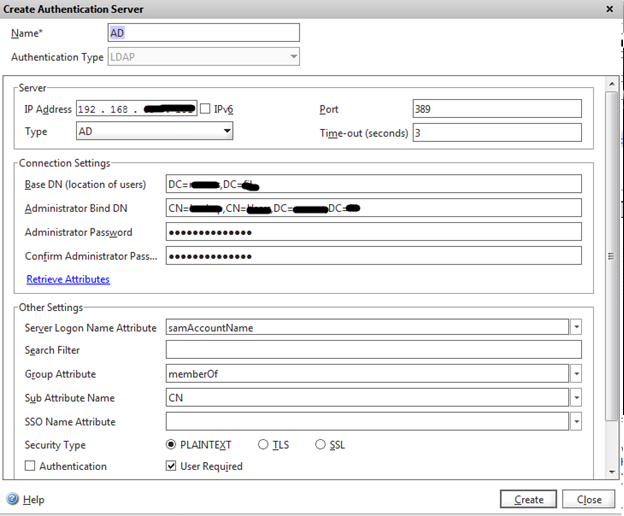
Task: Click the Retrieve Attributes link
Action: click(x=68, y=279)
